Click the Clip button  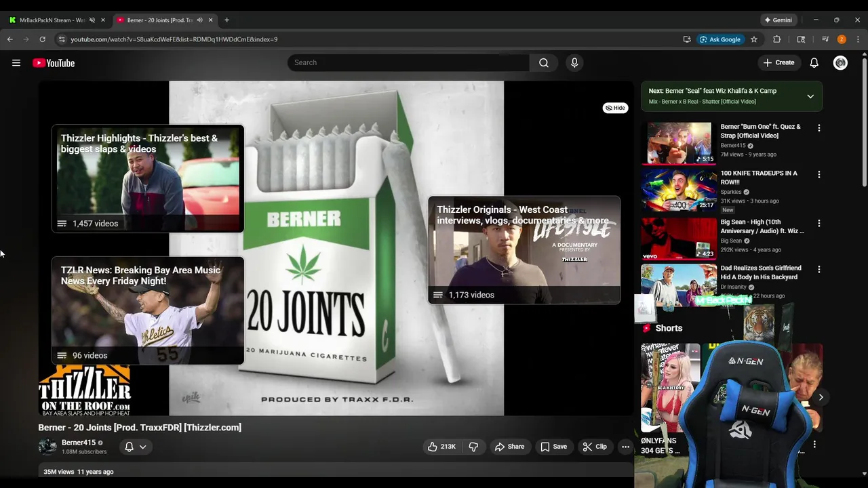(x=595, y=447)
